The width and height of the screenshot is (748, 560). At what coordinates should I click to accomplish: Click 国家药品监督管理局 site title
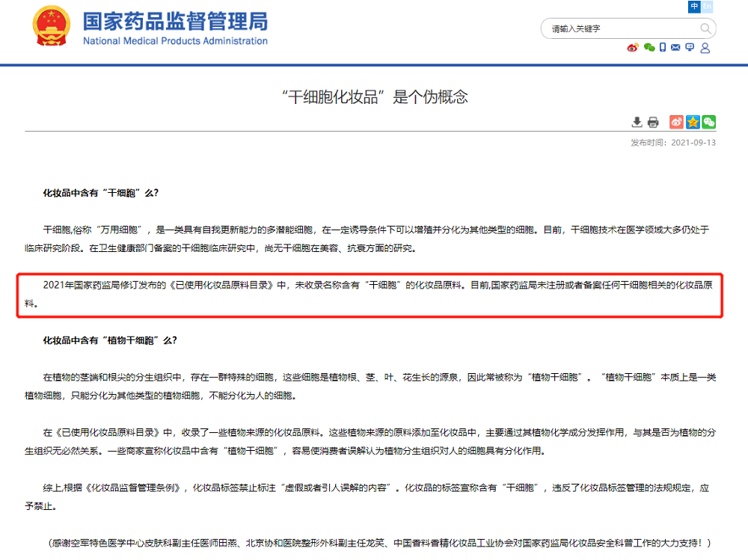click(174, 21)
